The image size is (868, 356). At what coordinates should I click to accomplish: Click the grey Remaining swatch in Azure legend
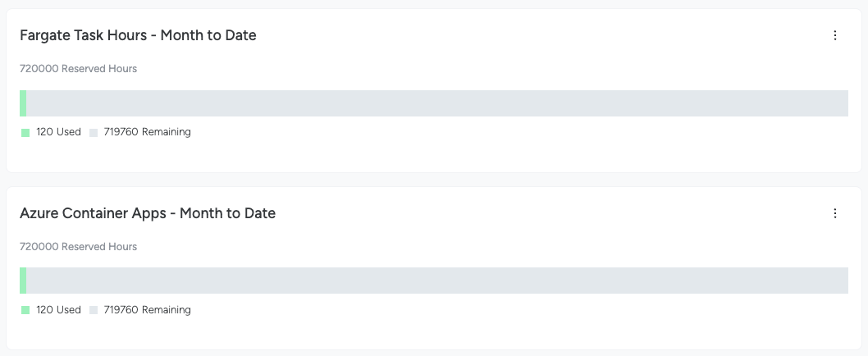pos(94,310)
